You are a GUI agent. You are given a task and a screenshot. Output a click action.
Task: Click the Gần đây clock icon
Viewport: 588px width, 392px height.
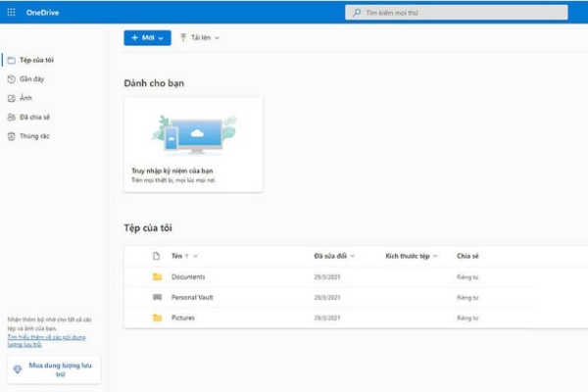[x=12, y=78]
